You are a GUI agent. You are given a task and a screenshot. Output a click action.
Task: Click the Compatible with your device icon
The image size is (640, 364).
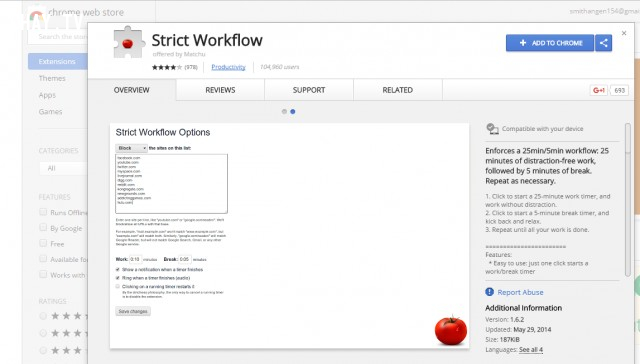(492, 129)
